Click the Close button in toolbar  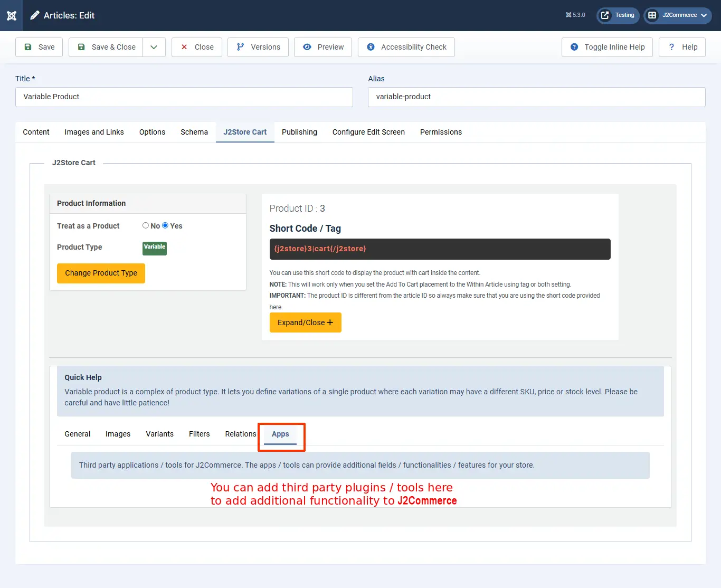click(197, 47)
